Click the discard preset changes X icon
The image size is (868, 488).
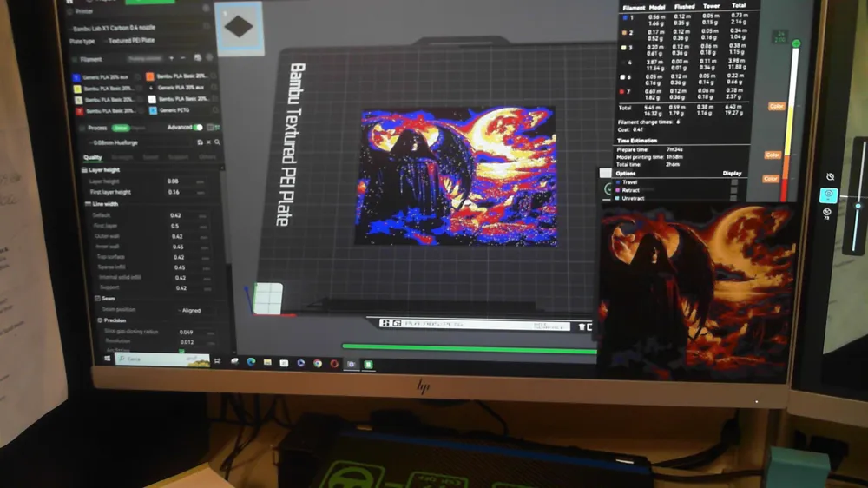[208, 142]
